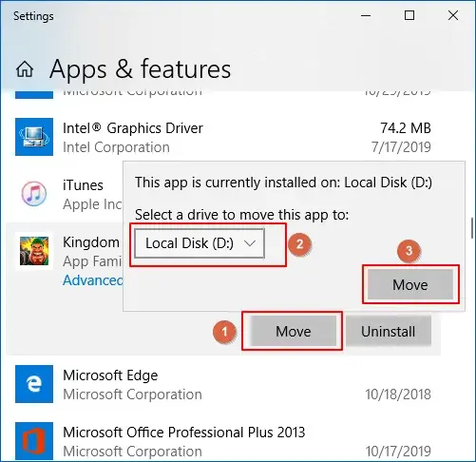Select the Microsoft Edge list entry
The image size is (476, 462).
pos(223,384)
